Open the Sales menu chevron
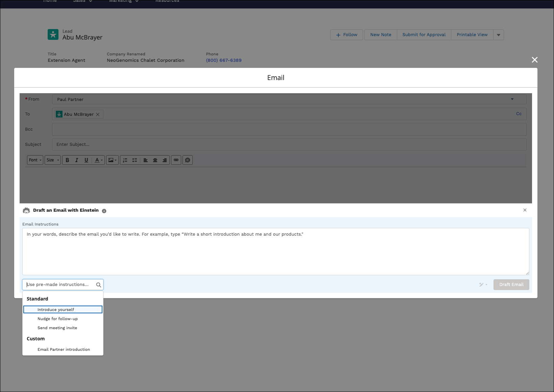The height and width of the screenshot is (392, 554). coord(91,1)
